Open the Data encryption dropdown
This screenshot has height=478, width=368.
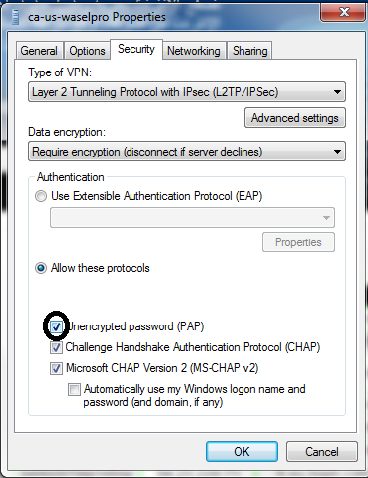coord(187,152)
